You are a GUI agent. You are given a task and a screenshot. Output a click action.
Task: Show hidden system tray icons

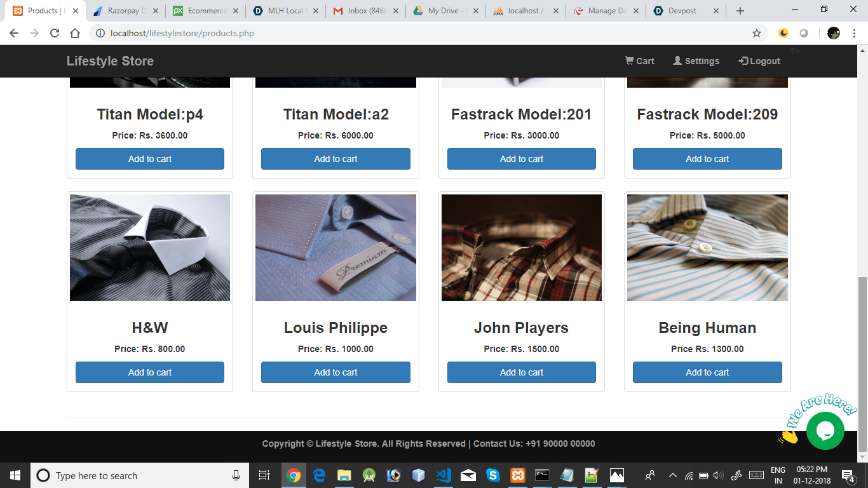[x=672, y=475]
